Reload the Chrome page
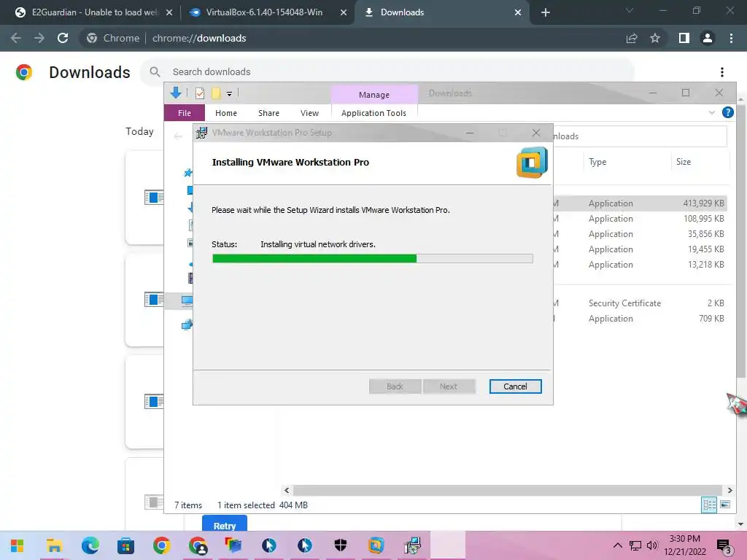This screenshot has height=560, width=747. click(63, 38)
